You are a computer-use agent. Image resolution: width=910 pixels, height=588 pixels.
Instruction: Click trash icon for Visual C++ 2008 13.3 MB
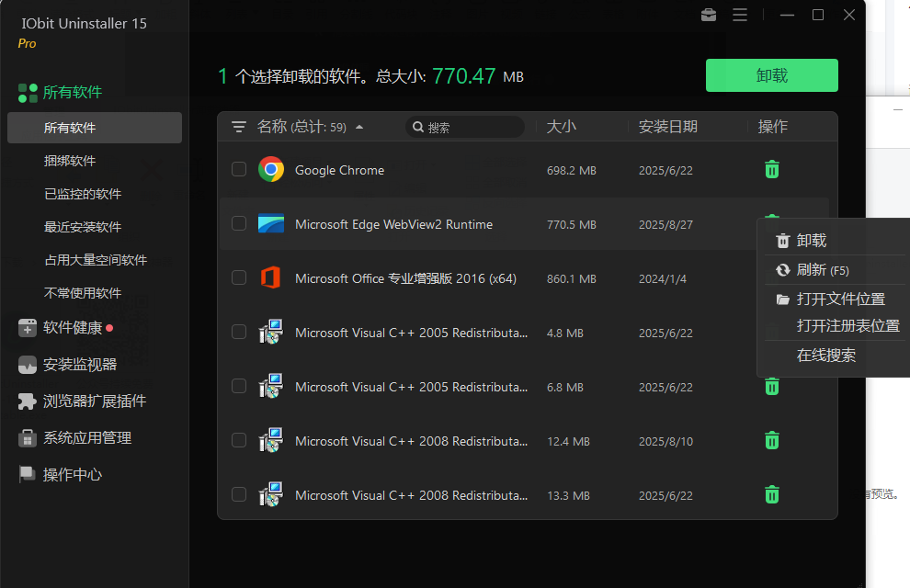click(x=772, y=495)
